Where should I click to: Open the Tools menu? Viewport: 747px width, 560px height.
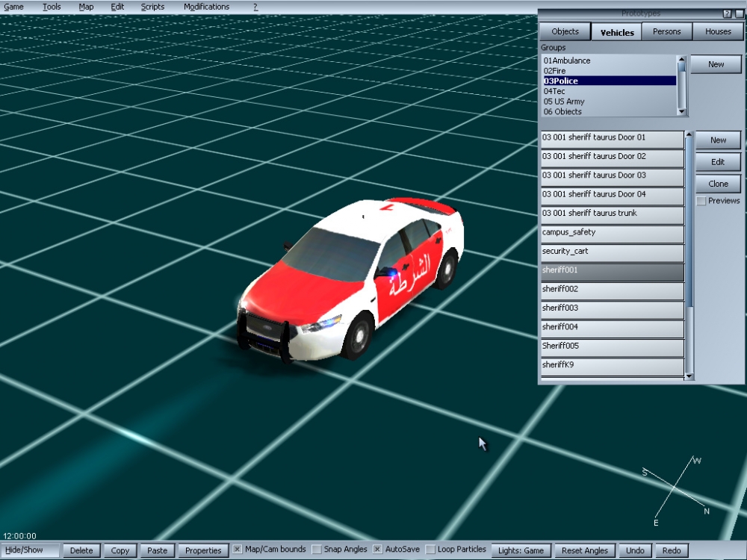[52, 7]
